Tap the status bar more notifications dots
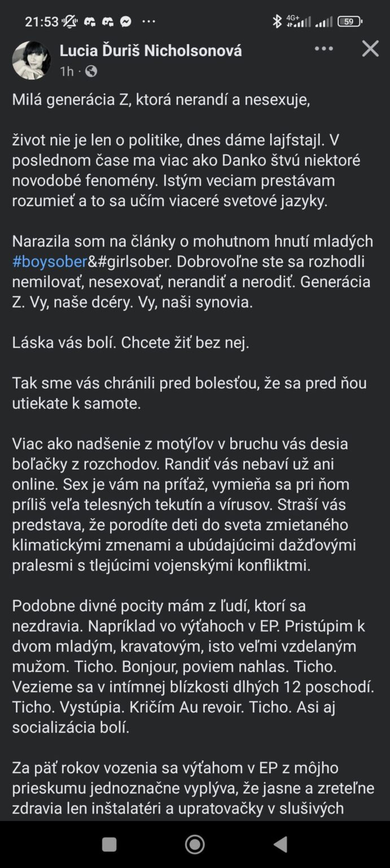The width and height of the screenshot is (390, 868). (x=148, y=21)
